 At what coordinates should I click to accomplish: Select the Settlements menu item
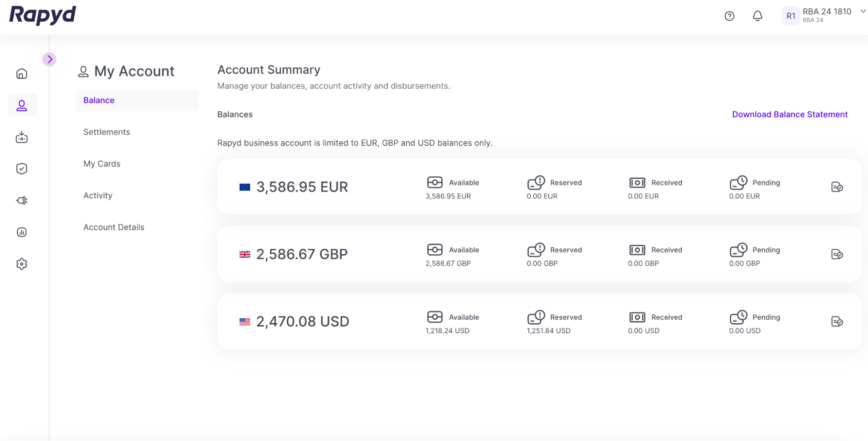[x=107, y=132]
